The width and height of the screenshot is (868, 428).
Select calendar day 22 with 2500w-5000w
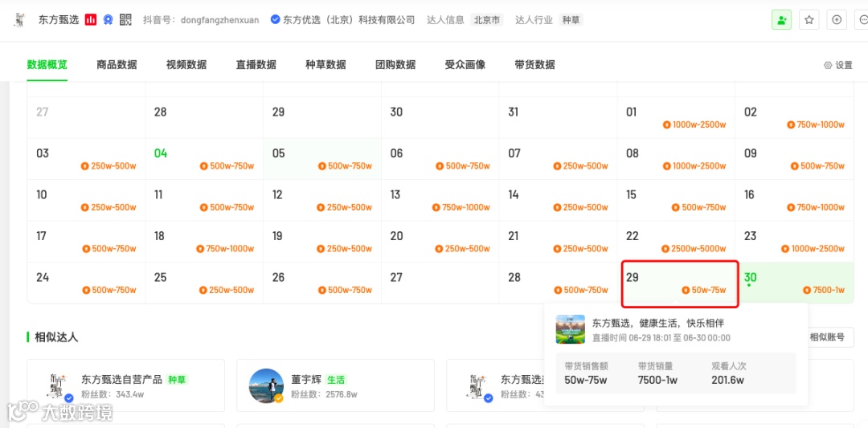(676, 242)
